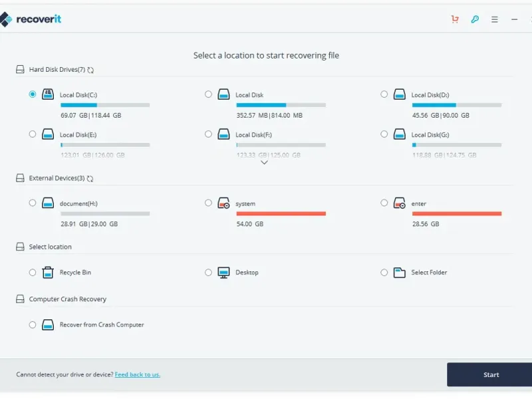Expand the hard disk list chevron

point(264,162)
